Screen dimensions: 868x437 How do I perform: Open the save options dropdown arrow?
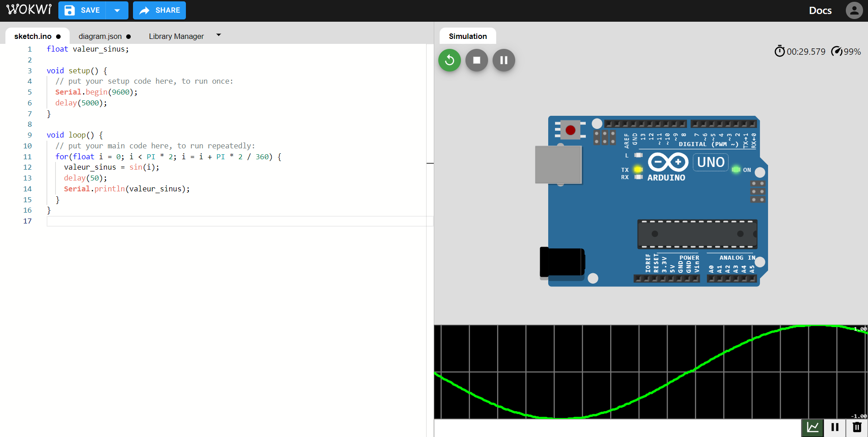point(117,10)
